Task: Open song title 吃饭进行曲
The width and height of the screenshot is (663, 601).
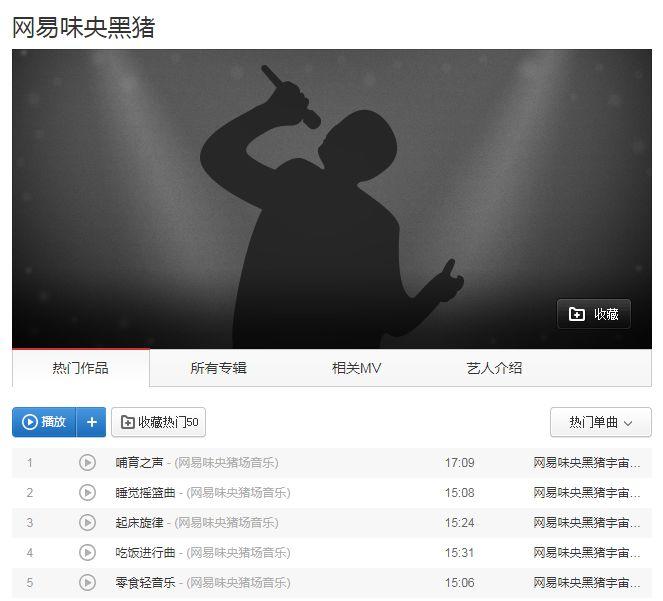Action: click(x=145, y=553)
